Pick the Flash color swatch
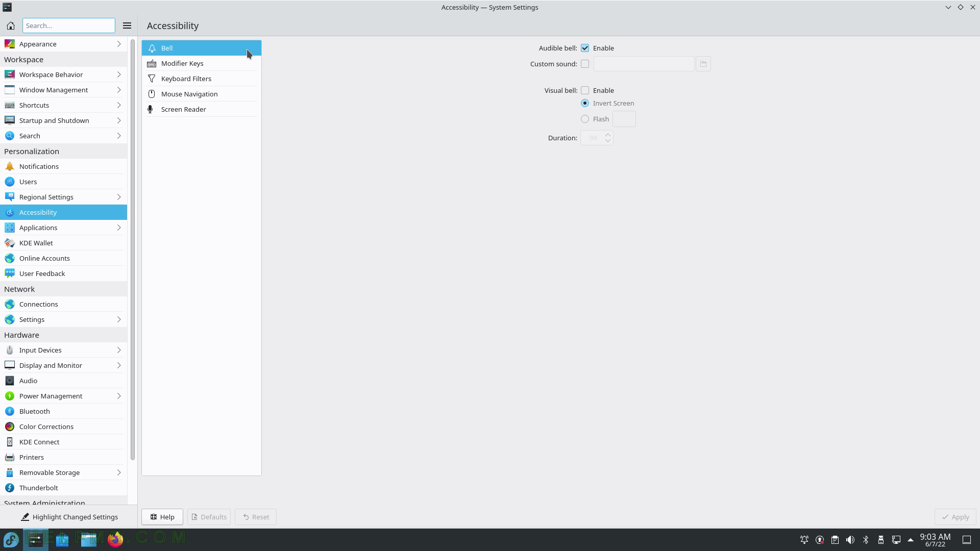 (x=624, y=119)
